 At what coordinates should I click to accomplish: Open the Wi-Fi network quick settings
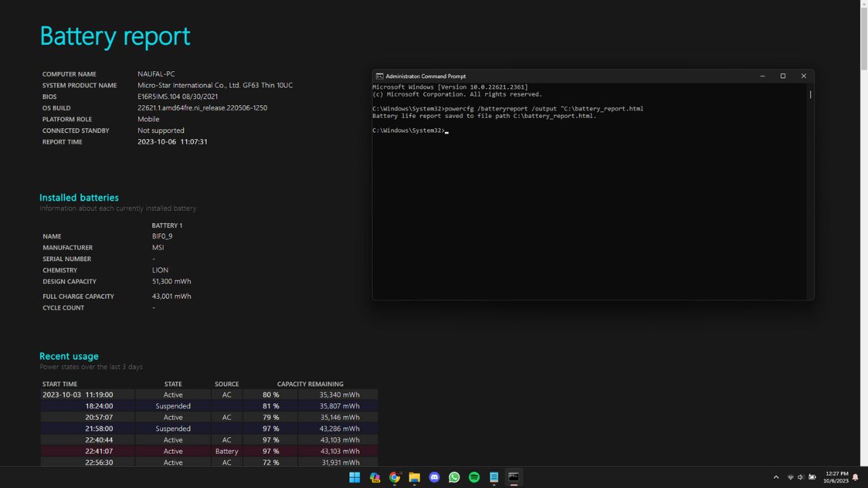coord(790,477)
